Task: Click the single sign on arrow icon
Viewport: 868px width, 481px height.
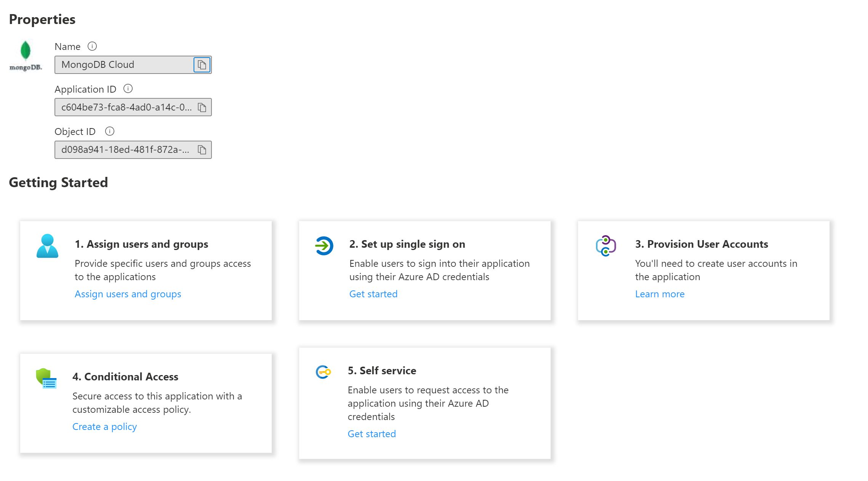Action: tap(324, 246)
